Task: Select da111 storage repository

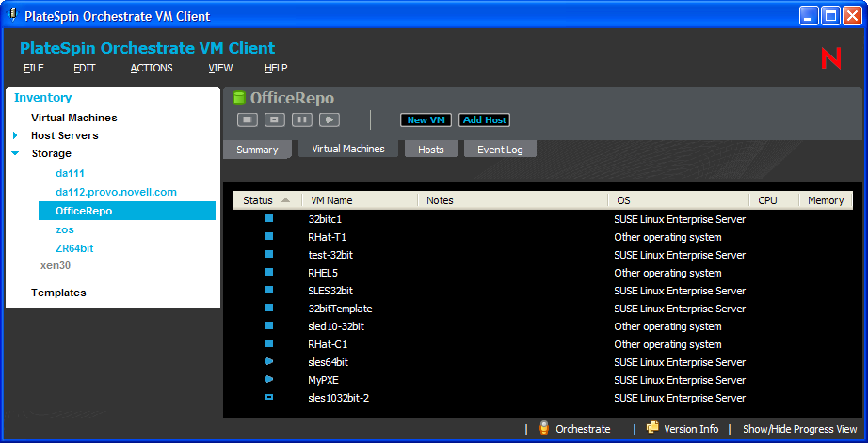Action: pos(71,173)
